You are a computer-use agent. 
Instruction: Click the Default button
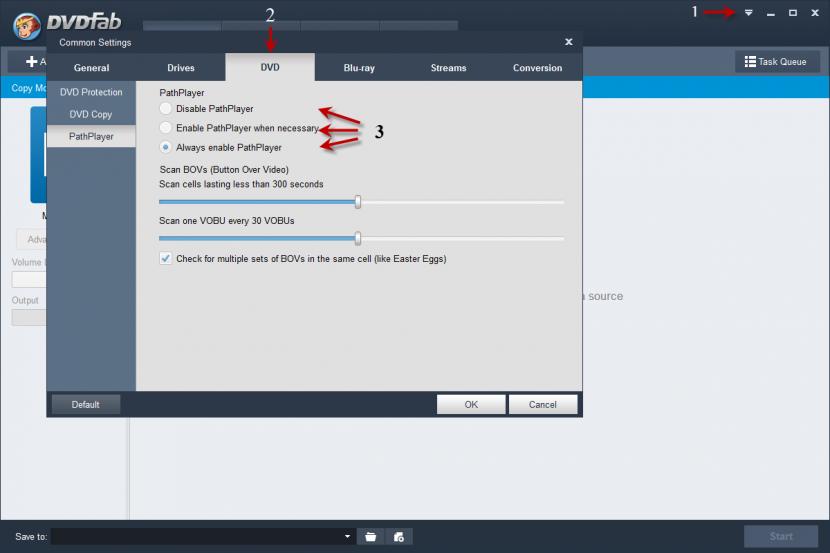point(86,404)
